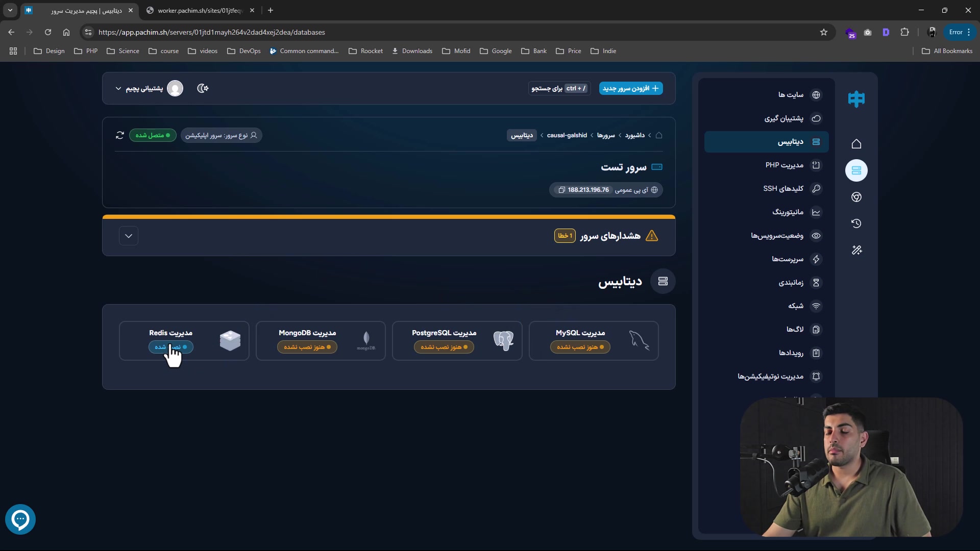Open causal-galshid in the breadcrumb
This screenshot has height=551, width=980.
point(567,135)
